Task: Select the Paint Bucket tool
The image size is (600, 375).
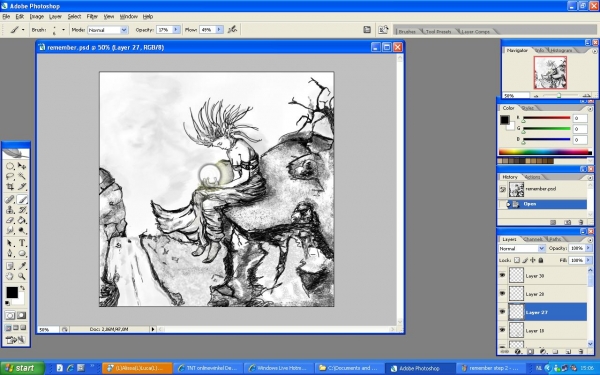Action: (22, 220)
